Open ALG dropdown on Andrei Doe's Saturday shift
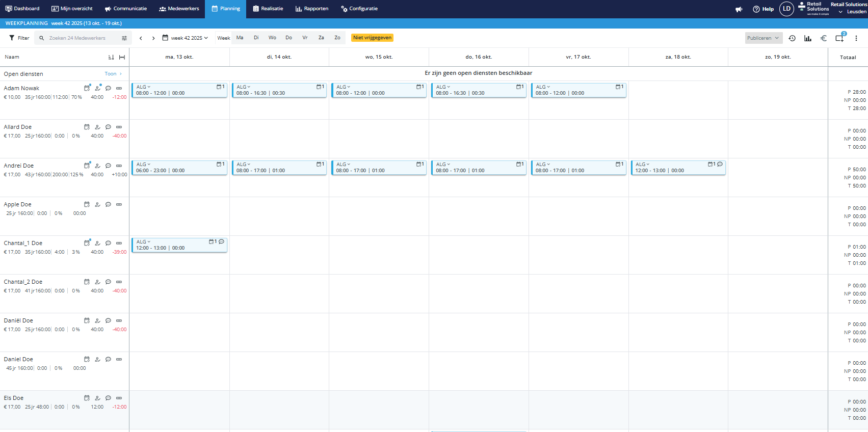 click(x=642, y=165)
